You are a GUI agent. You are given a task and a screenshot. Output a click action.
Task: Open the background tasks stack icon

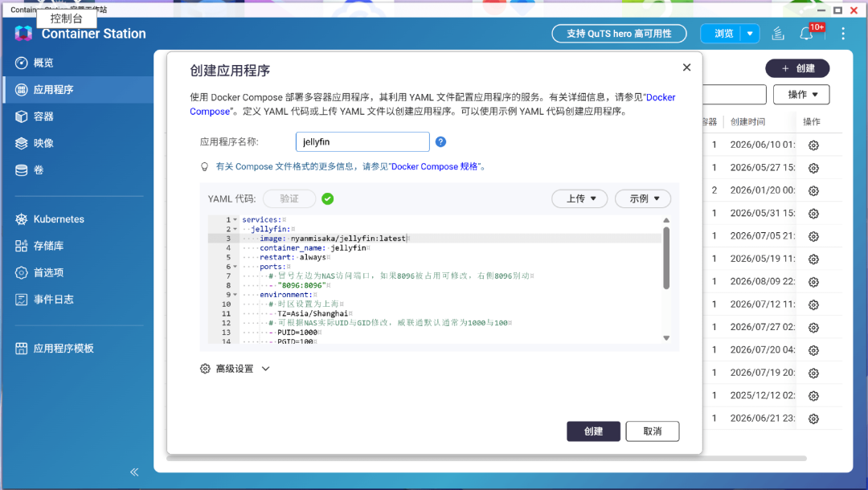click(778, 34)
